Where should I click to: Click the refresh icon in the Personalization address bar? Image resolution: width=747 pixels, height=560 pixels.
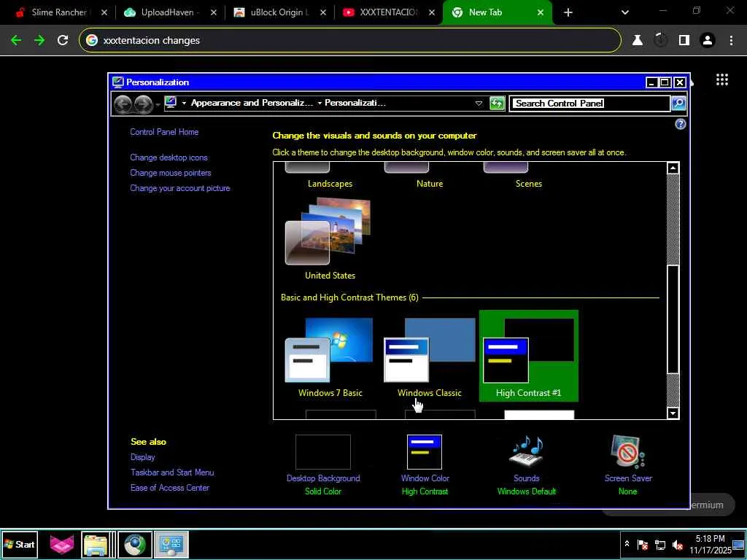pyautogui.click(x=497, y=103)
